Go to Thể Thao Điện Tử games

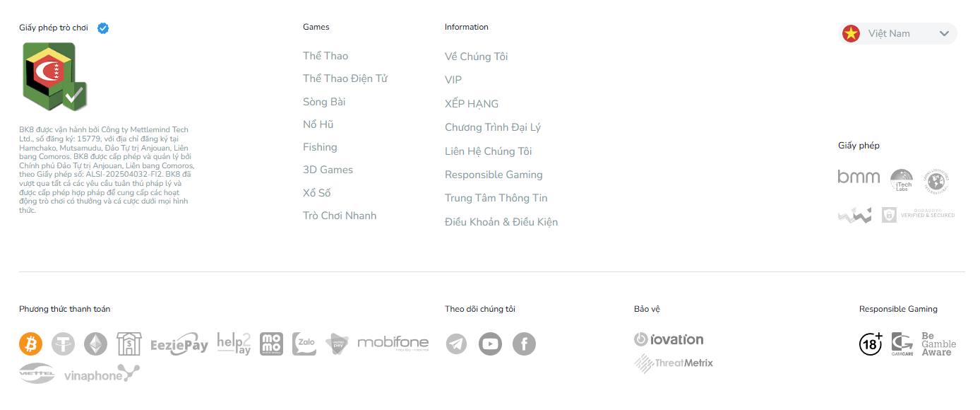345,78
